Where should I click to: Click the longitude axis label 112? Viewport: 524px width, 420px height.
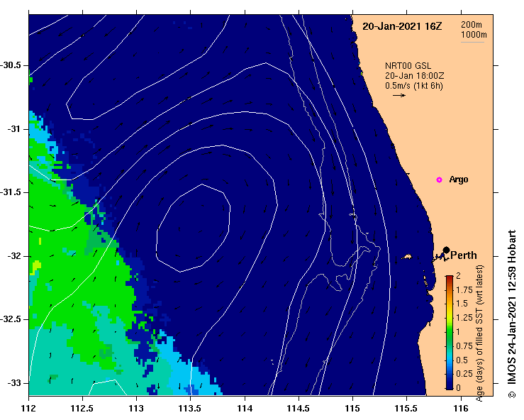coord(29,409)
